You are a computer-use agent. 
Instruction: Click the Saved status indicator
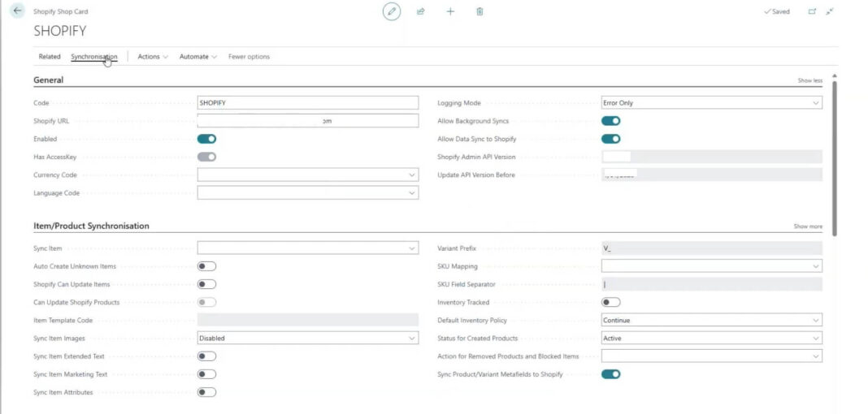777,11
